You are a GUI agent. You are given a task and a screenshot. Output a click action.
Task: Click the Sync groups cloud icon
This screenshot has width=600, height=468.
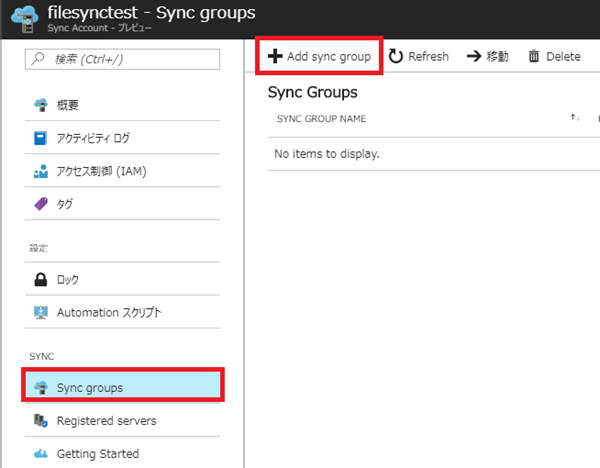(x=41, y=387)
